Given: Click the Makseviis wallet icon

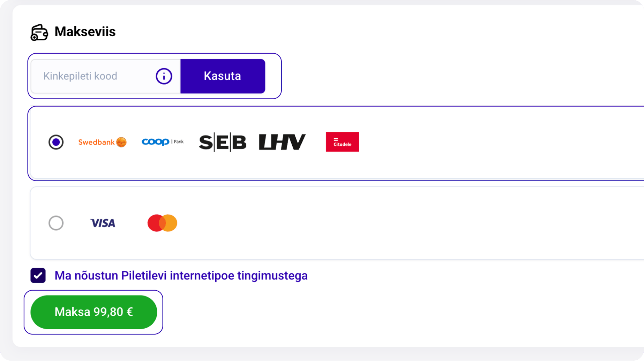Looking at the screenshot, I should [x=39, y=32].
